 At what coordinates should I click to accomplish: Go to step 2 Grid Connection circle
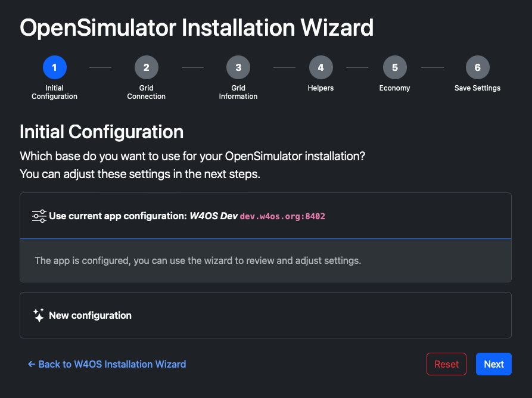(146, 67)
